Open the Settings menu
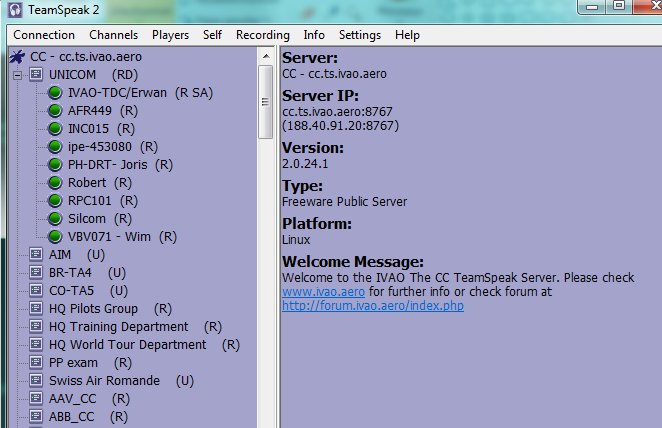Screen dimensions: 662x428 coord(360,35)
